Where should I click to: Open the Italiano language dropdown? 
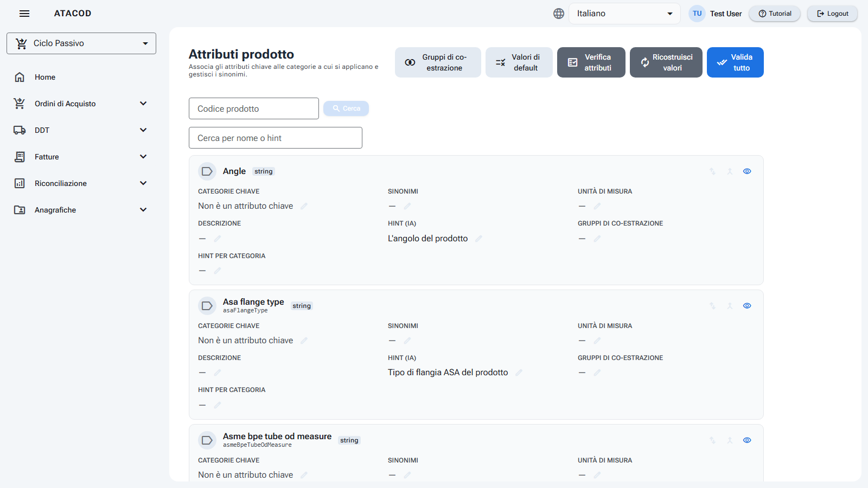point(624,14)
